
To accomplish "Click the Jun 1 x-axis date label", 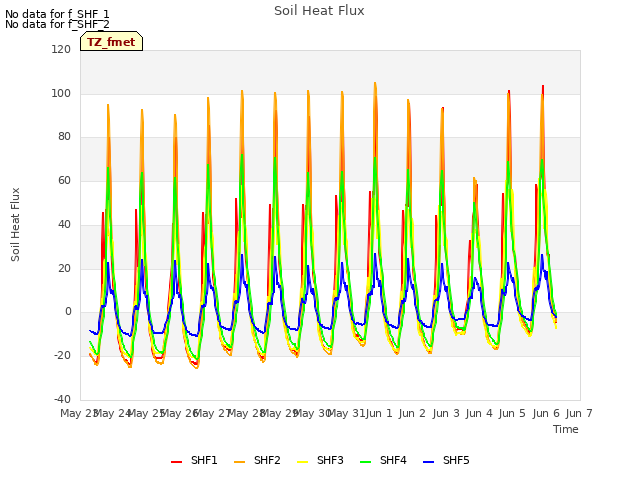I will (379, 413).
